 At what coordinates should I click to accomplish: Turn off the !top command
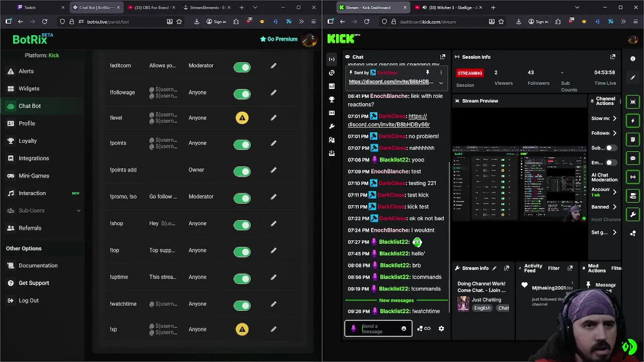[242, 251]
